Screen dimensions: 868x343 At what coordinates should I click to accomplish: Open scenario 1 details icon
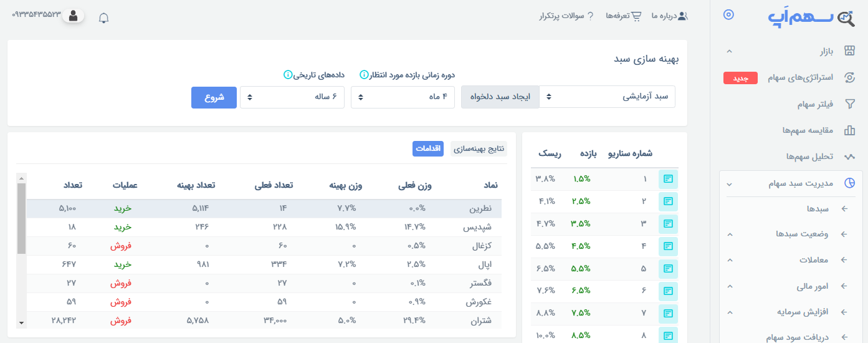668,179
